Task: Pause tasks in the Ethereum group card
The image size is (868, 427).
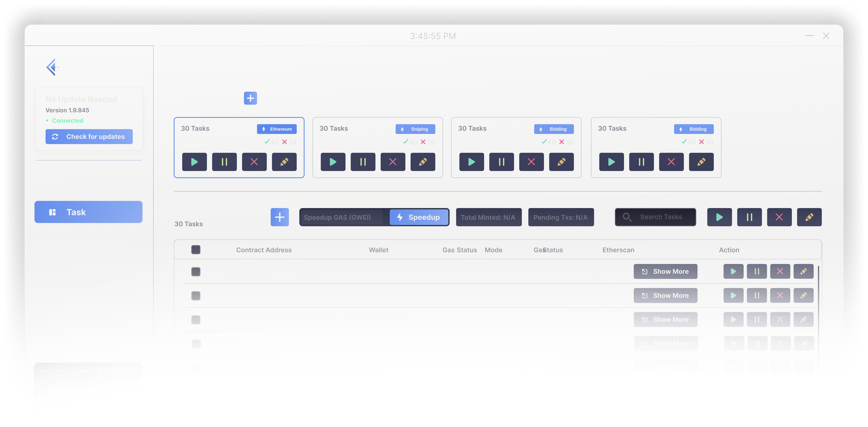Action: [224, 162]
